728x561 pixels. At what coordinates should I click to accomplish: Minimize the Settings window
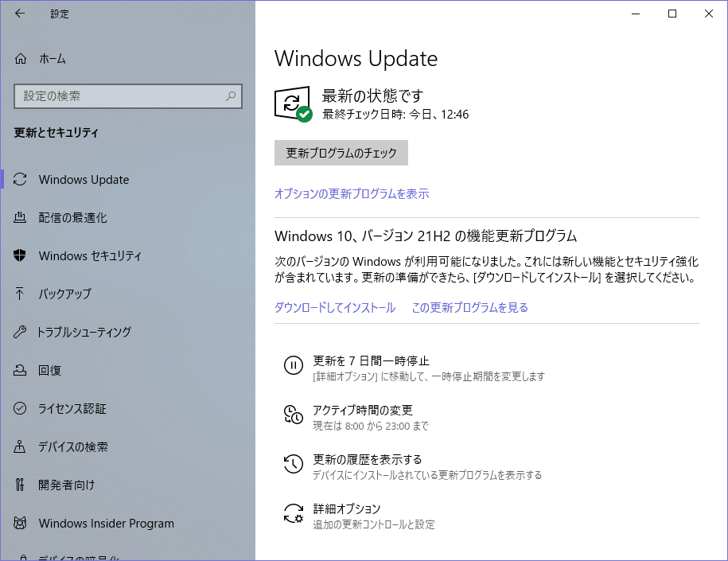coord(636,14)
